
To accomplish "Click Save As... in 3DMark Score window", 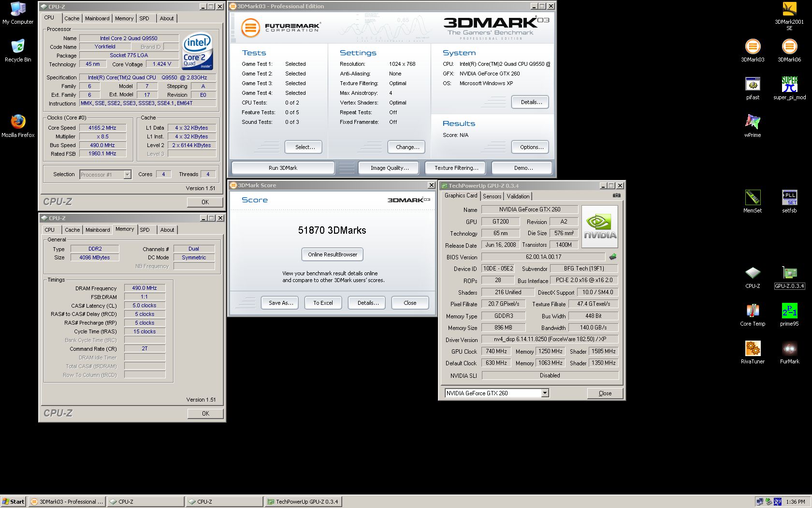I will 281,303.
